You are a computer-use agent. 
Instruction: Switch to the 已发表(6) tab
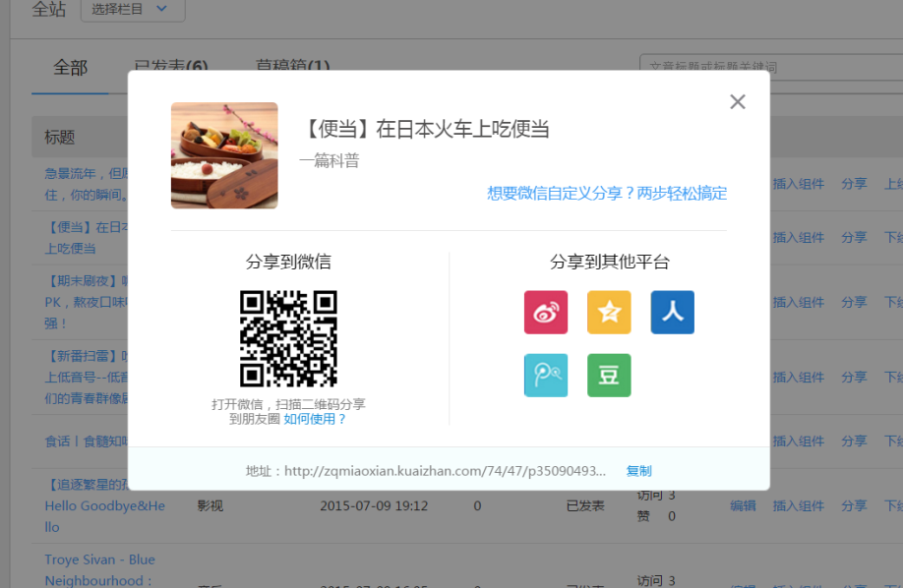tap(171, 66)
